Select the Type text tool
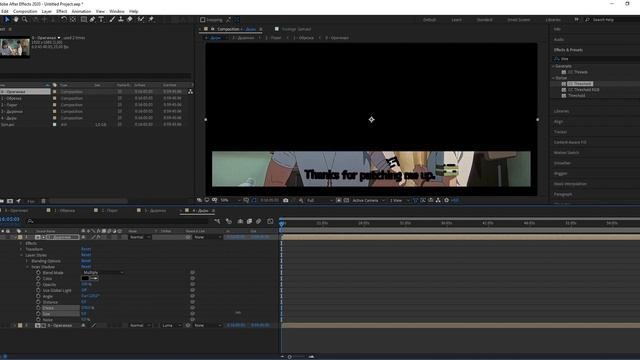 (x=101, y=20)
